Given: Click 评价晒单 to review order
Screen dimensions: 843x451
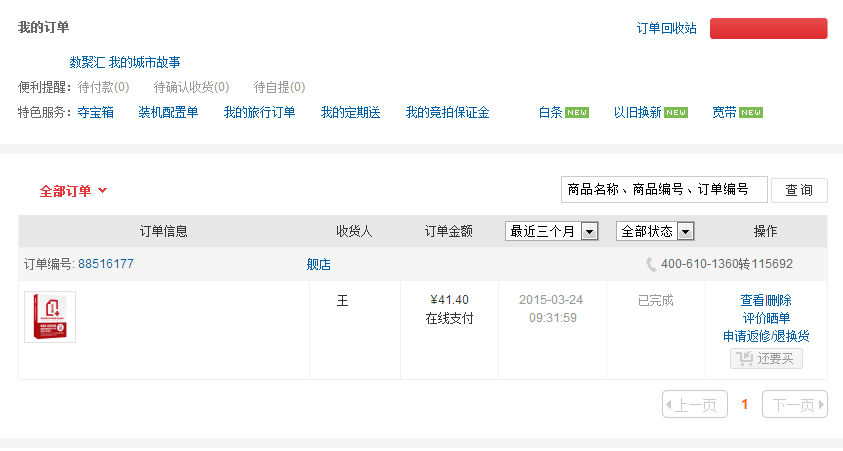Looking at the screenshot, I should [x=766, y=318].
